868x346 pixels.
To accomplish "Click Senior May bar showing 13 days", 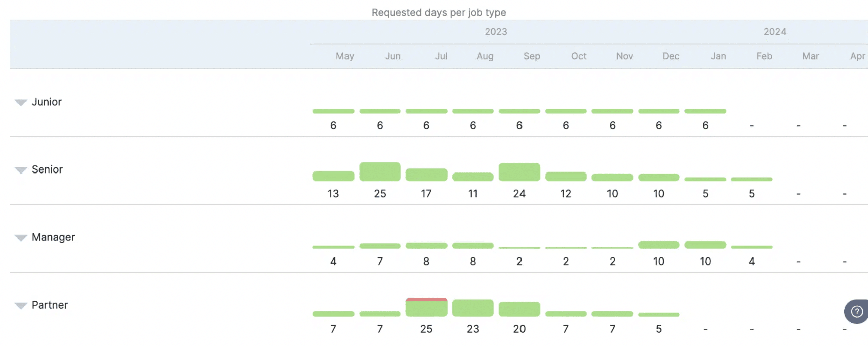I will point(333,176).
